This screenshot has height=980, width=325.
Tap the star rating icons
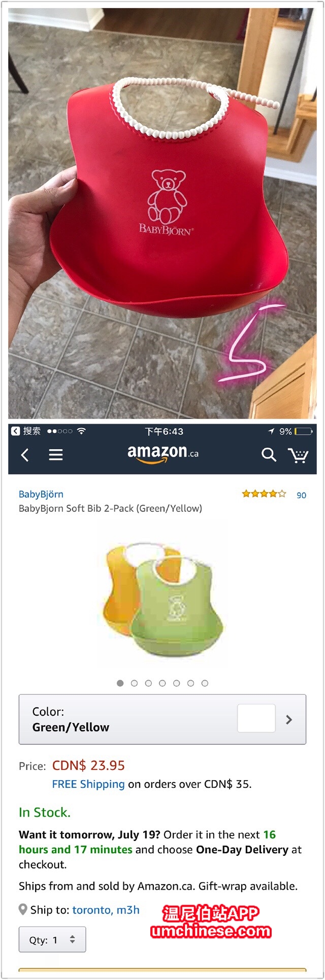(x=264, y=494)
